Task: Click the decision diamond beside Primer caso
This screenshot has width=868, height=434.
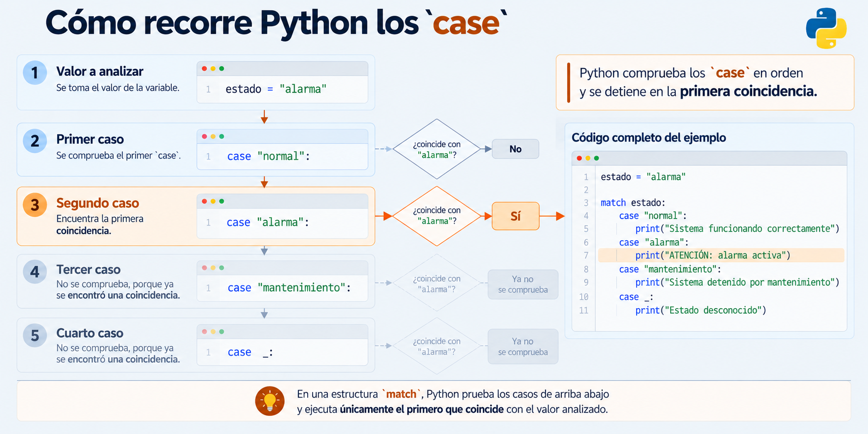Action: 437,149
